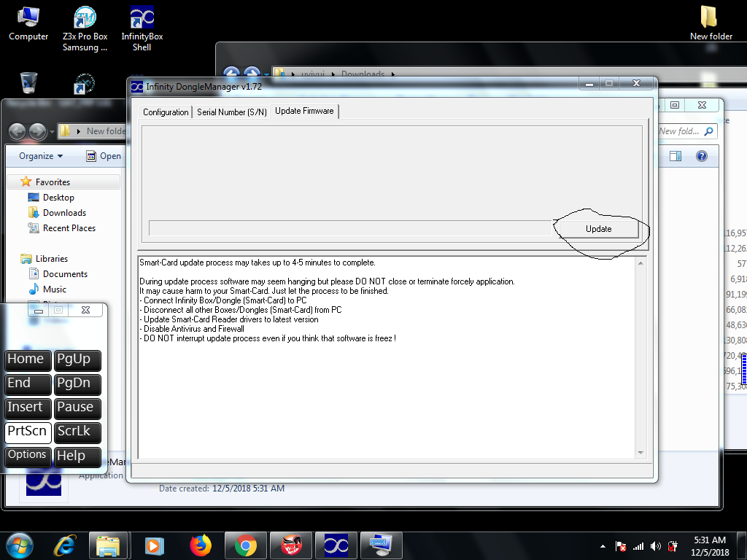Show hidden tray icons arrow
Image resolution: width=747 pixels, height=560 pixels.
coord(603,546)
